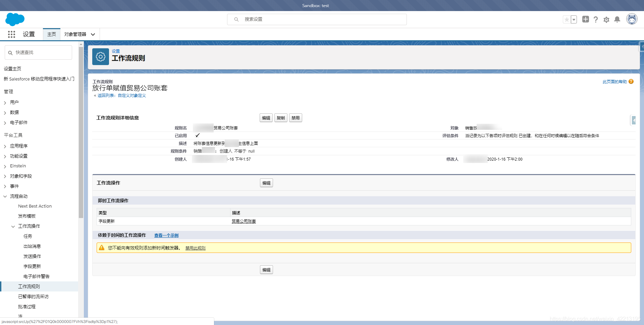Expand the collapsed right side panel arrow
This screenshot has height=325, width=644.
click(x=633, y=120)
